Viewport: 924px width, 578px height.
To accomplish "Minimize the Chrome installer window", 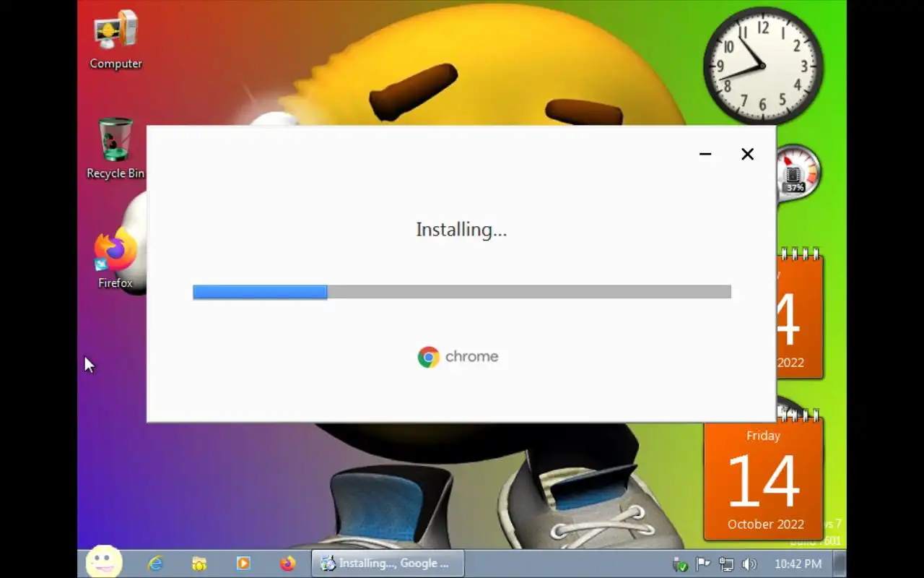I will point(705,154).
